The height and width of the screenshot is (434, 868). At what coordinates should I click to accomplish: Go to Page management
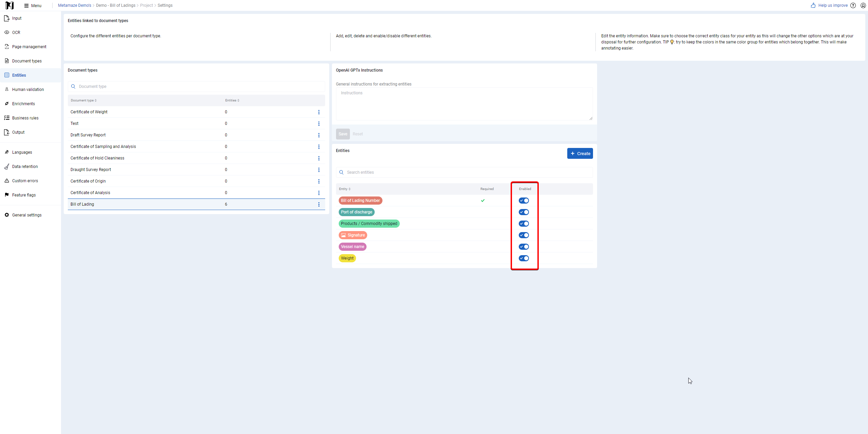pyautogui.click(x=31, y=47)
